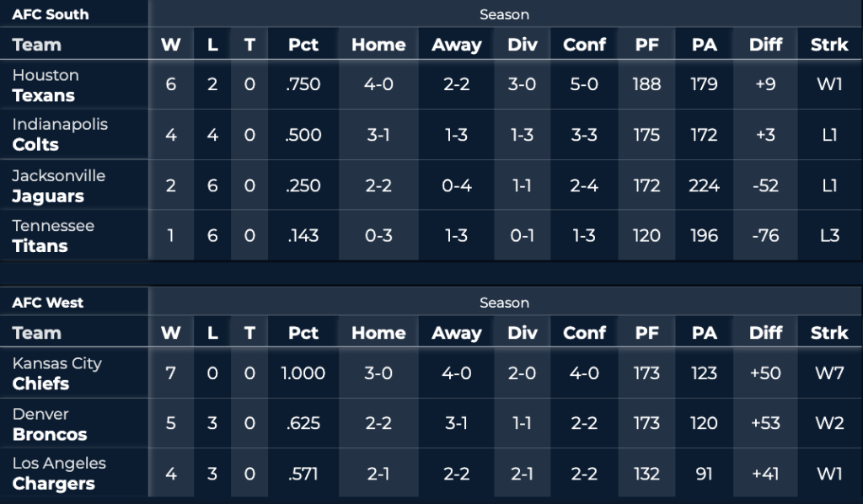The width and height of the screenshot is (863, 504).
Task: Sort AFC South by W column header
Action: pyautogui.click(x=170, y=45)
